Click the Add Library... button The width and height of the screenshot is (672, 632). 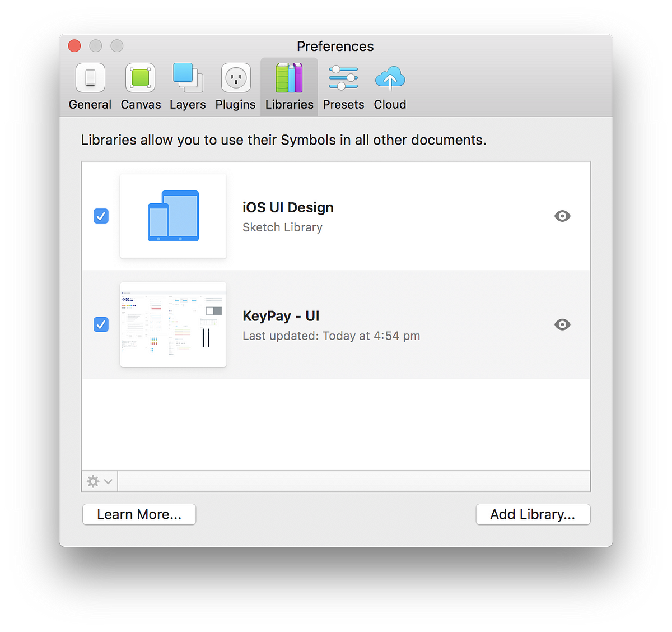pyautogui.click(x=533, y=514)
